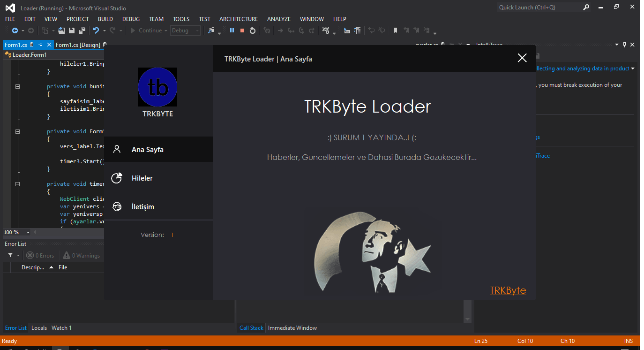Click the decrease line indent toolbar icon
This screenshot has height=350, width=644.
click(x=347, y=30)
